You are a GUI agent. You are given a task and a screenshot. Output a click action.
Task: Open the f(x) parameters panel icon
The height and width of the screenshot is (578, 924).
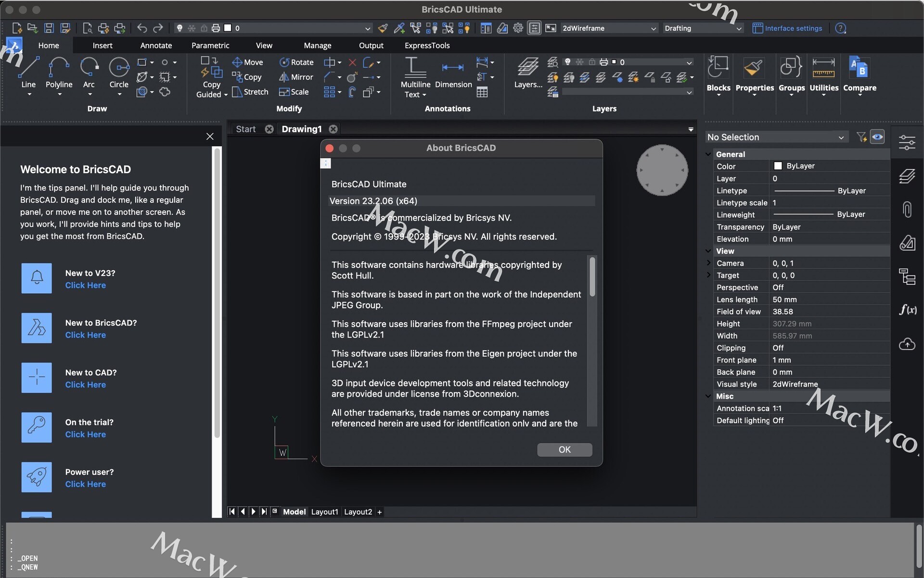(x=907, y=310)
